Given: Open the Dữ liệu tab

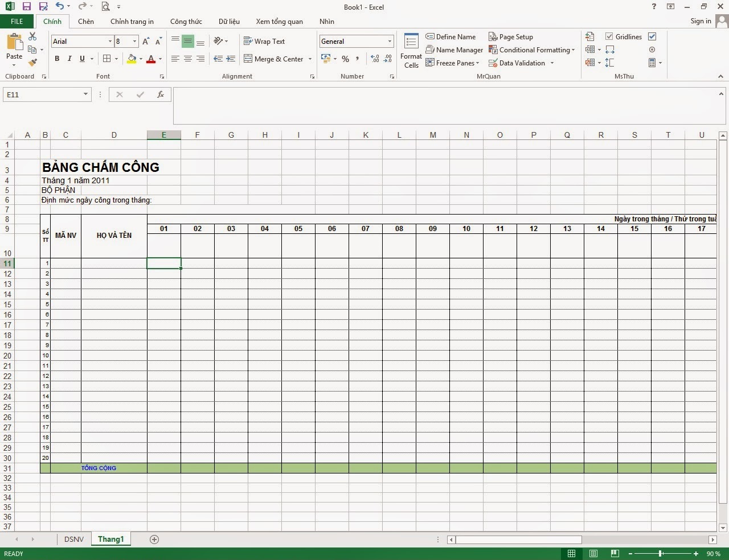Looking at the screenshot, I should coord(229,22).
